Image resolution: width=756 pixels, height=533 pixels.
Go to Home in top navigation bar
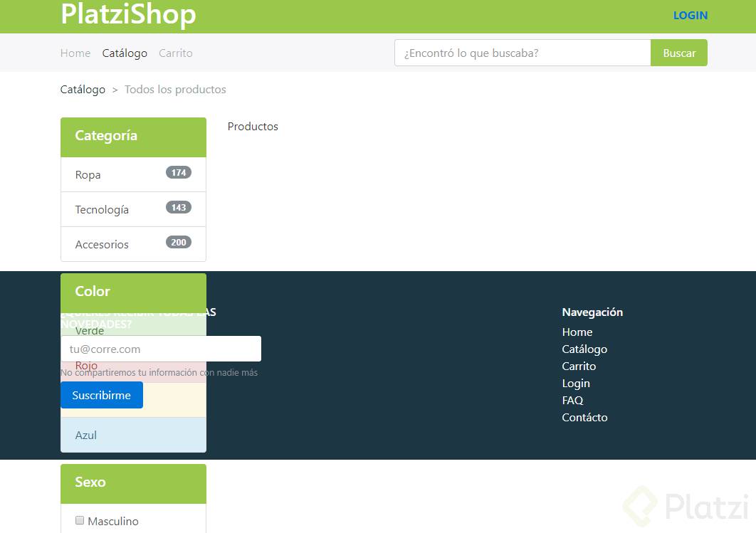[x=75, y=53]
